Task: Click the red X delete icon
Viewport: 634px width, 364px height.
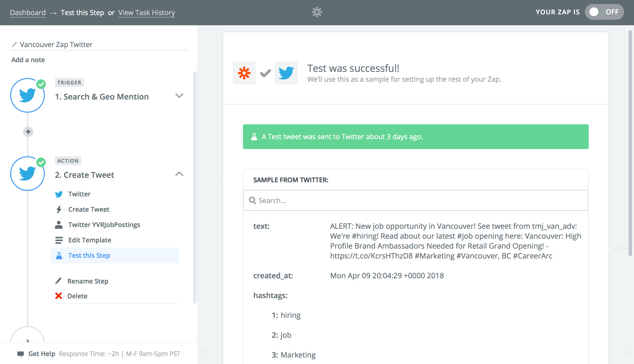Action: coord(58,296)
